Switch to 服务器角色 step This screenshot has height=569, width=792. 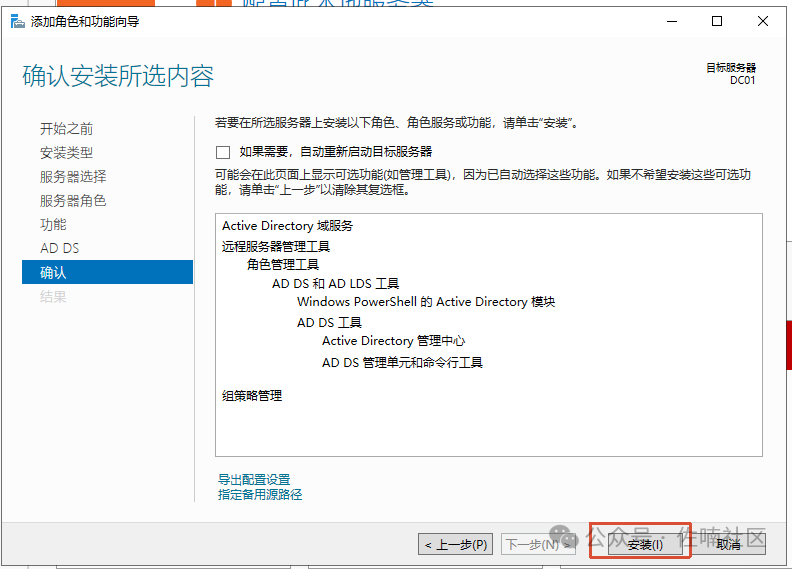[x=73, y=200]
